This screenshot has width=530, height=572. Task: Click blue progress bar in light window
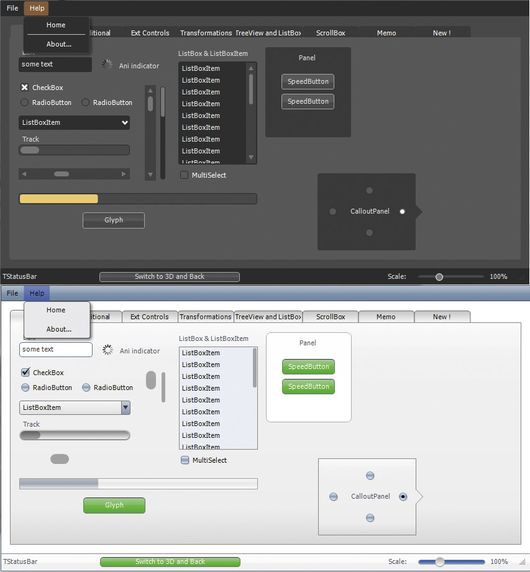tap(138, 484)
